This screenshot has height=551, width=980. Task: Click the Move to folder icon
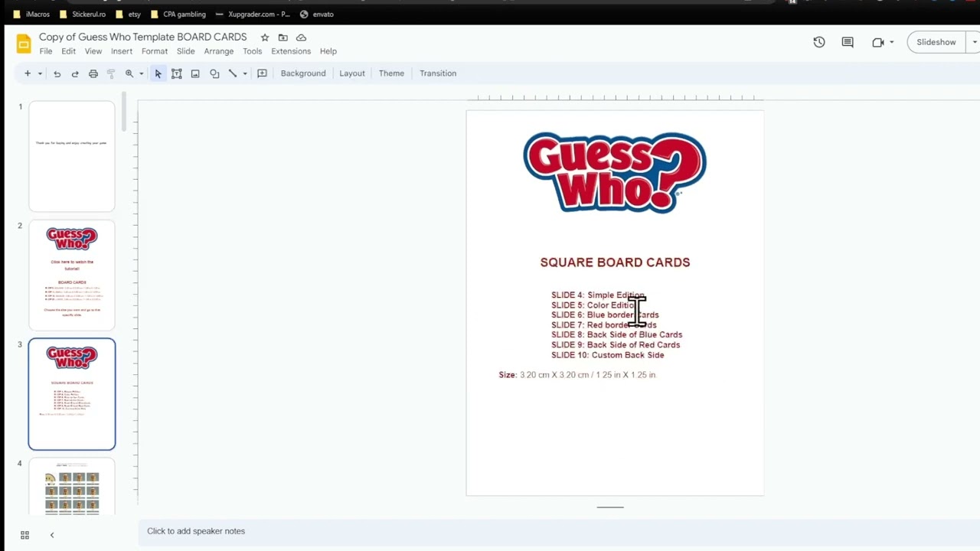[x=283, y=37]
